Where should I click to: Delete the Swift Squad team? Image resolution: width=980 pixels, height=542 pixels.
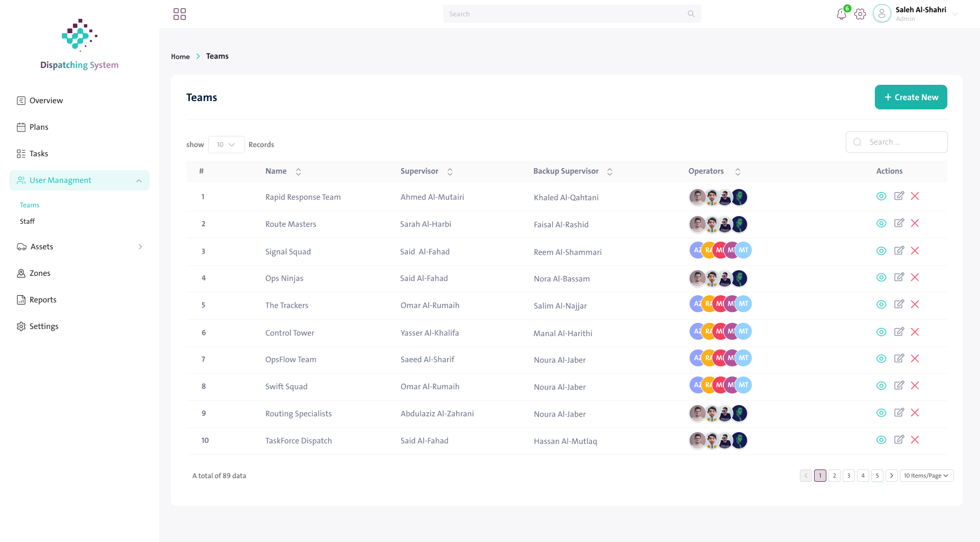[x=915, y=386]
